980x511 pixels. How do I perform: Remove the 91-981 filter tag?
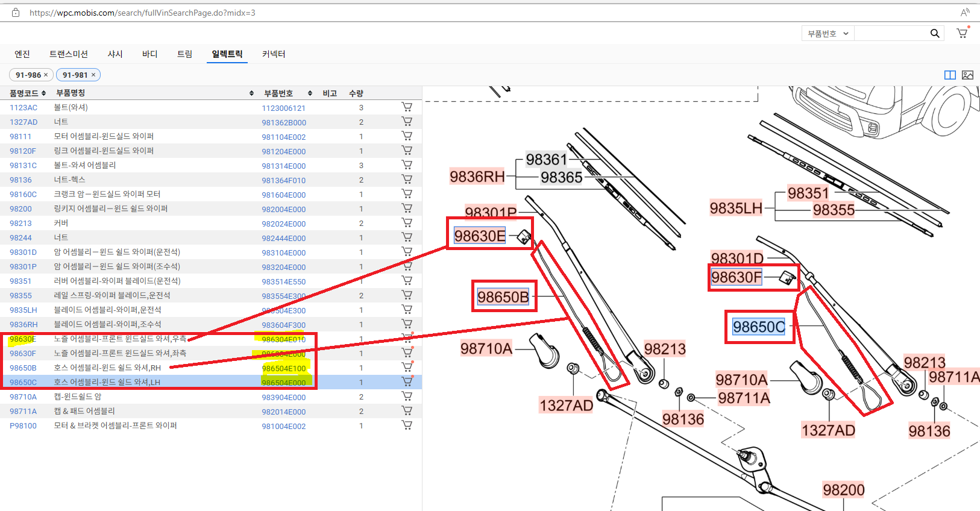point(93,75)
